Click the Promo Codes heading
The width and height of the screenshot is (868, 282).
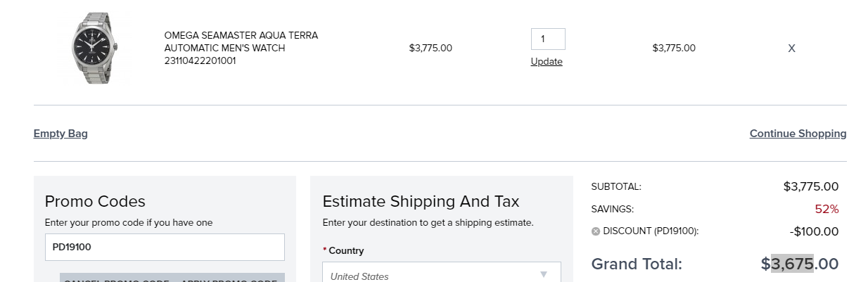pos(95,202)
